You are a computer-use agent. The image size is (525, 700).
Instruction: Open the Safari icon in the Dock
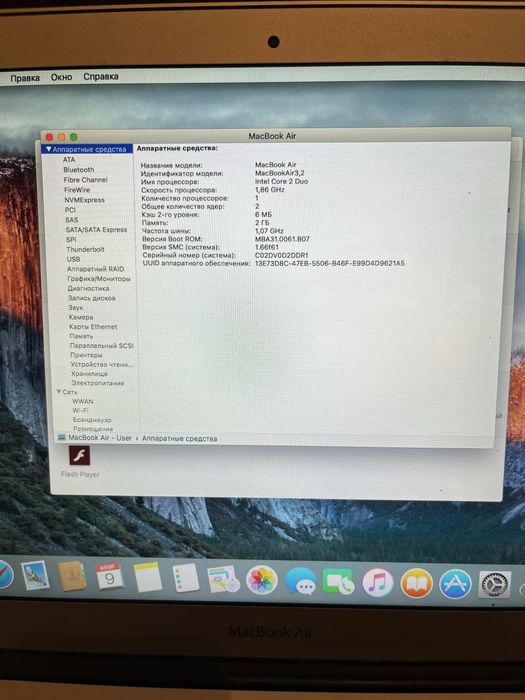tap(4, 575)
